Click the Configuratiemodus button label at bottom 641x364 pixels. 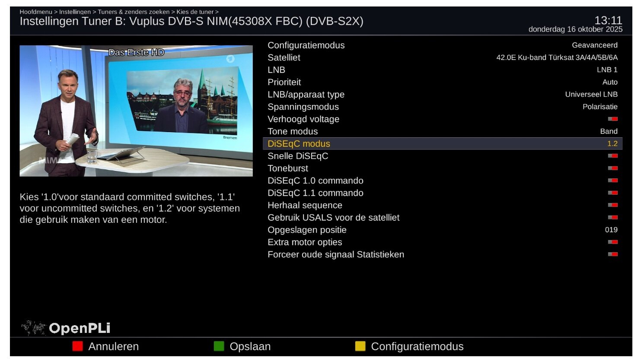point(417,346)
